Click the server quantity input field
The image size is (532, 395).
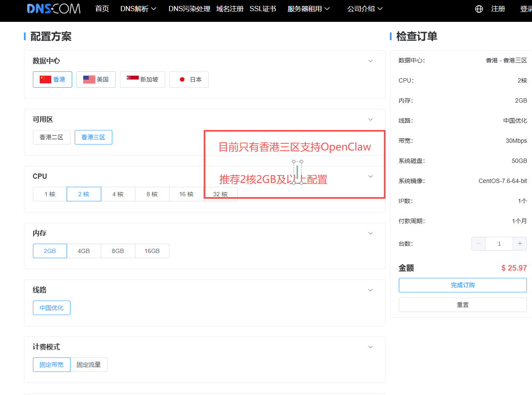[x=499, y=244]
